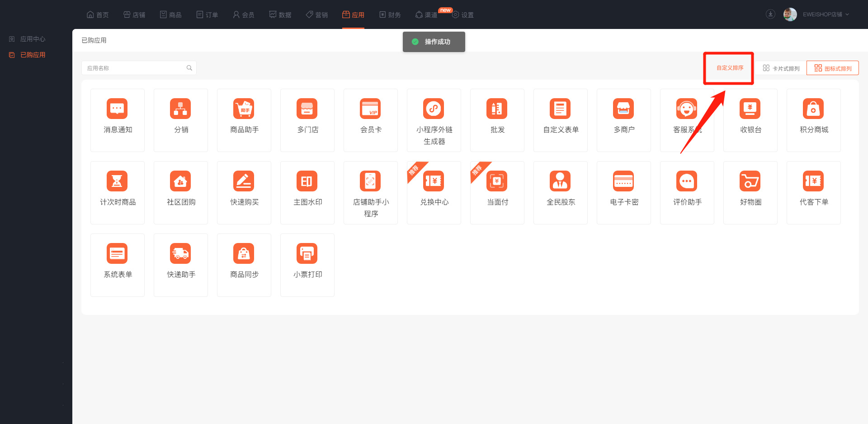Click the search magnifier icon

189,68
